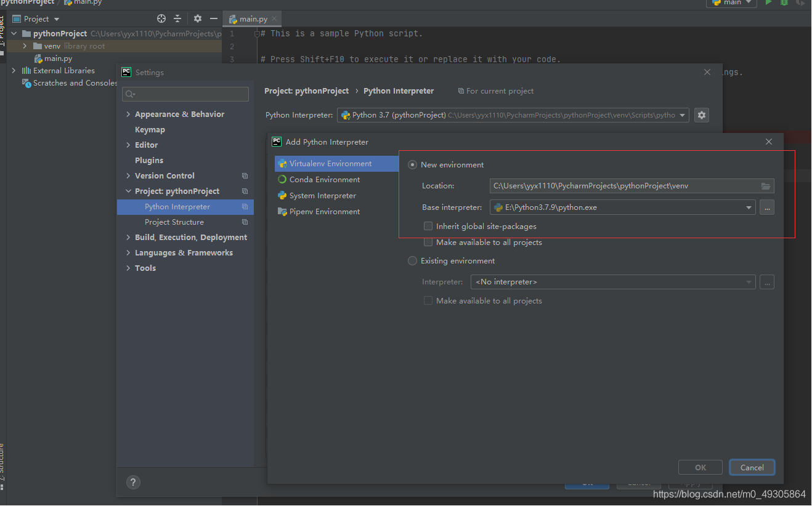Select the Existing environment radio button
The image size is (812, 506).
(413, 261)
